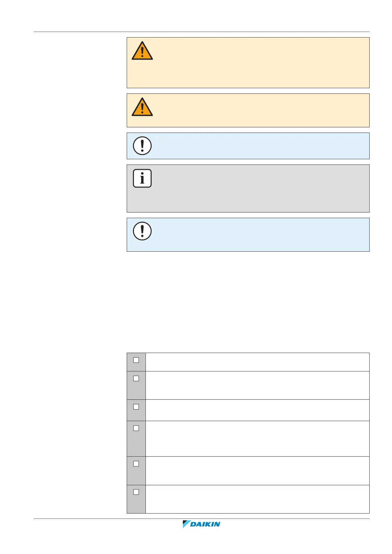Click the topmost orange warning triangle icon
Screen dimensions: 392x554
142,51
